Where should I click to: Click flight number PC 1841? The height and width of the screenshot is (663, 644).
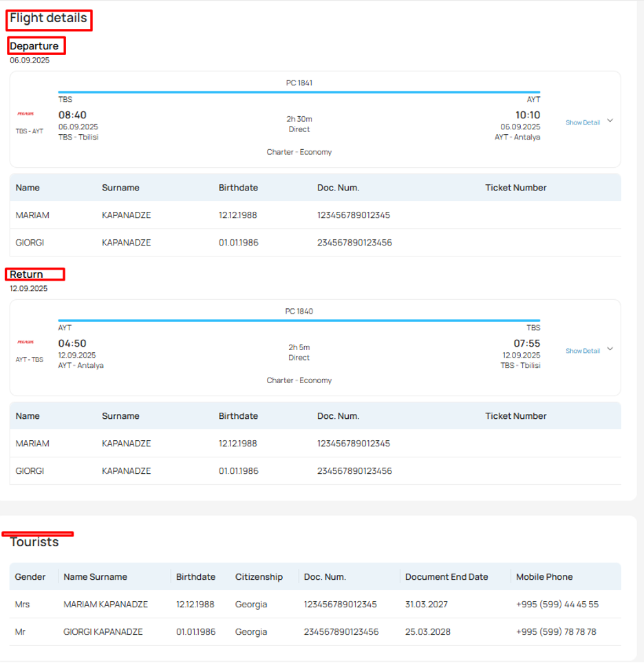[x=299, y=83]
